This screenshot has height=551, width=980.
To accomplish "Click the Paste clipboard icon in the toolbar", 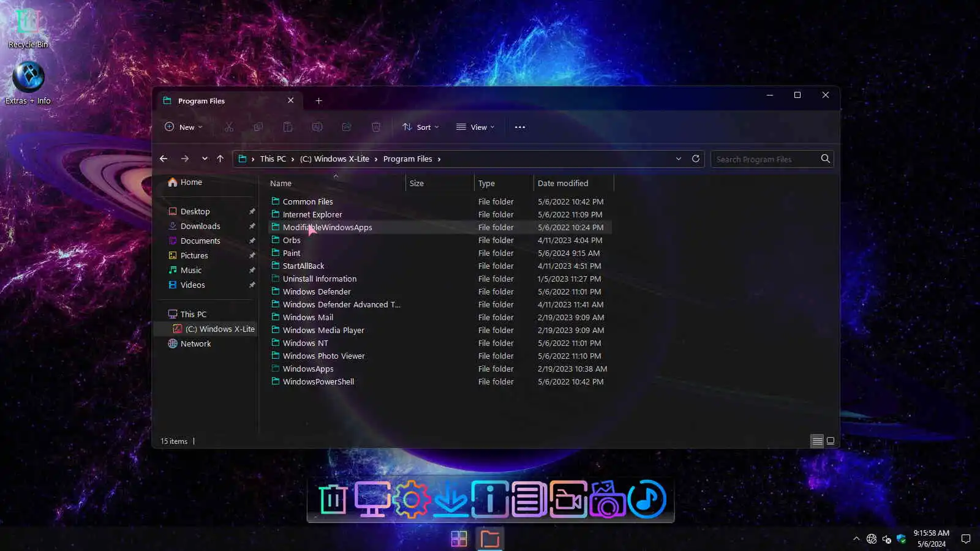I will click(x=288, y=127).
